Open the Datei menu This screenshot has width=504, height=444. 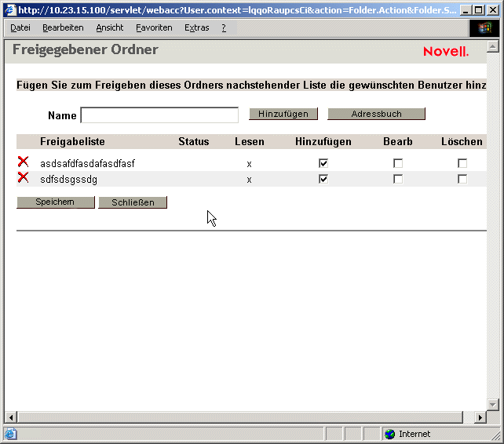pos(20,28)
